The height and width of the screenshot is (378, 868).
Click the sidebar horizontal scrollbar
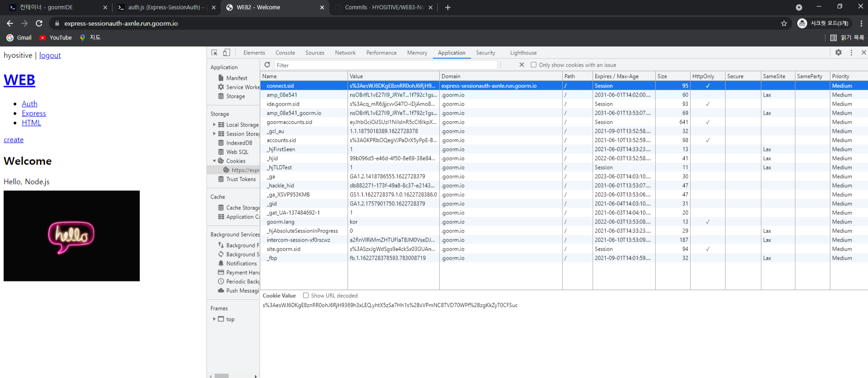222,376
